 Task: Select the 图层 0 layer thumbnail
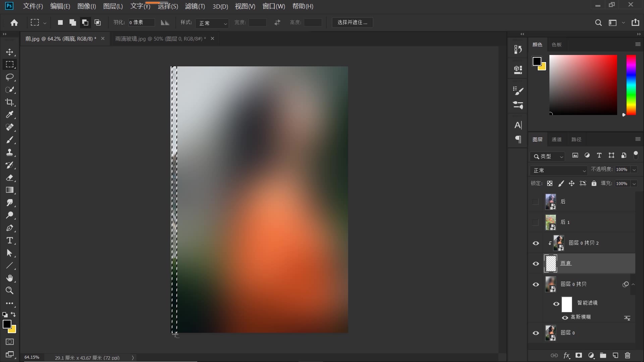[550, 333]
